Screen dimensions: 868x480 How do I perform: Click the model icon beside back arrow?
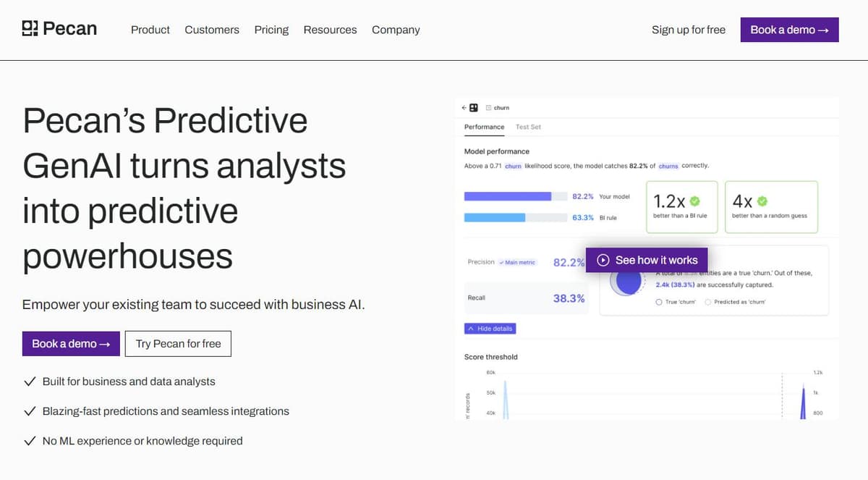point(474,108)
